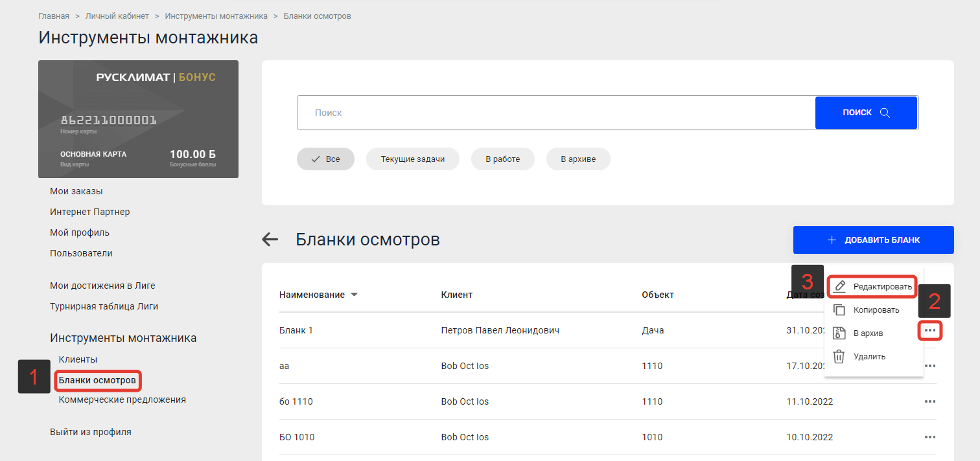Viewport: 980px width, 461px height.
Task: Open Пользователи in the sidebar
Action: point(81,253)
